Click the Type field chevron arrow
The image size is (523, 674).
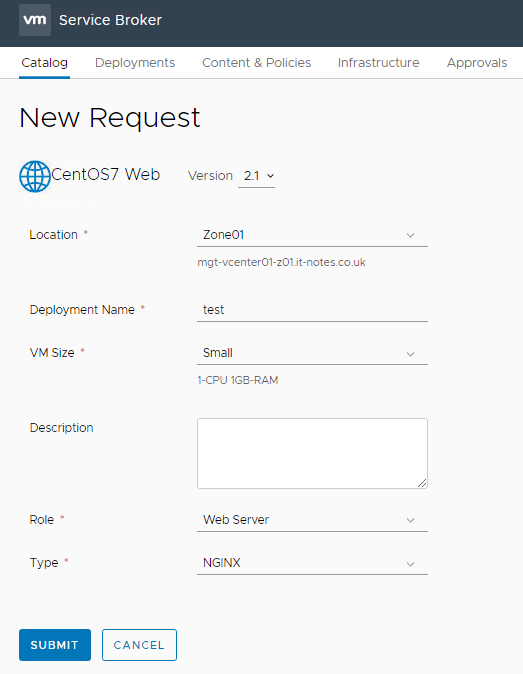click(410, 564)
